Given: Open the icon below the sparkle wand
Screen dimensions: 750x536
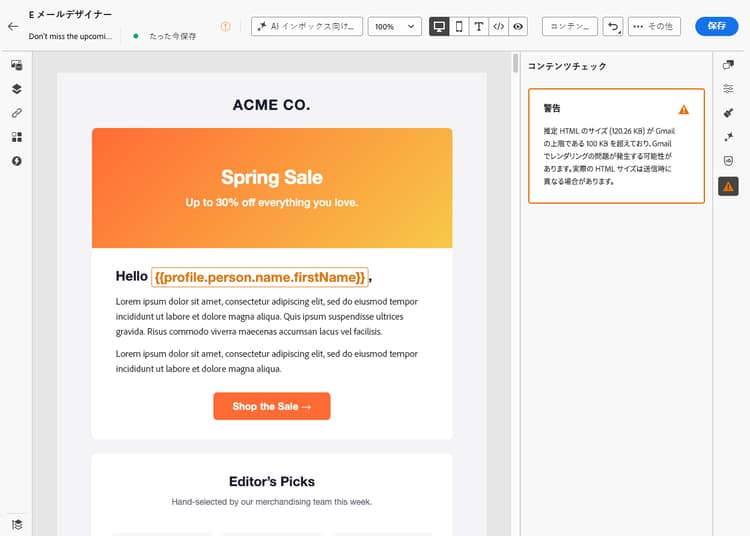Looking at the screenshot, I should click(x=728, y=161).
